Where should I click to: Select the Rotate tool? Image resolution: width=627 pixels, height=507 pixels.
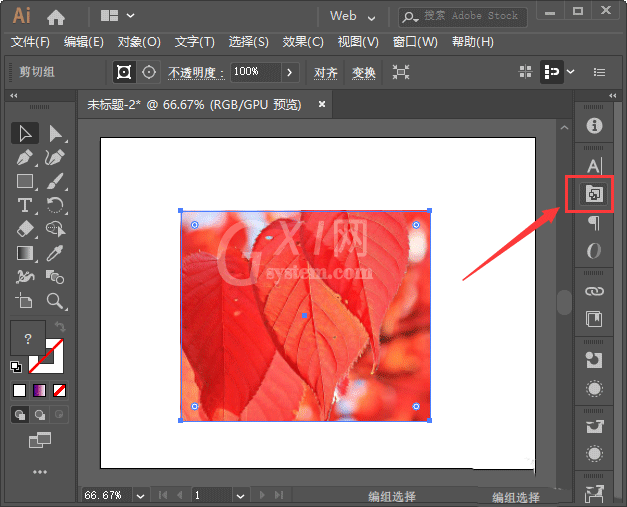tap(55, 206)
